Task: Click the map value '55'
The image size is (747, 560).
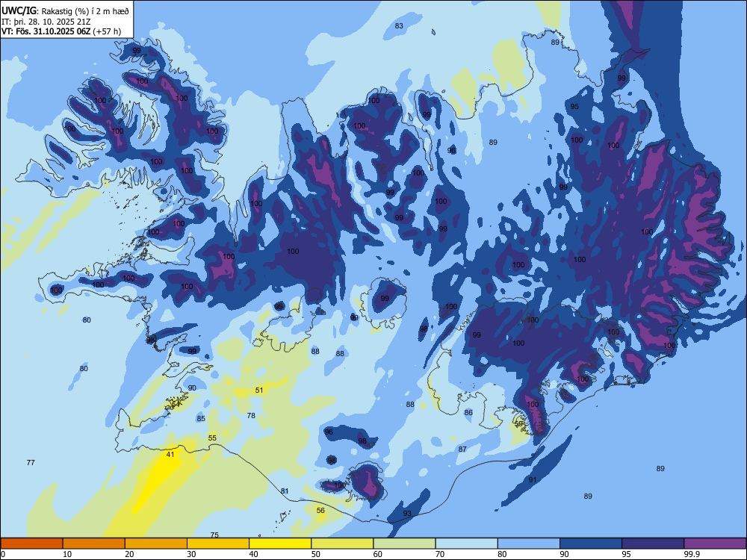Action: click(x=212, y=438)
